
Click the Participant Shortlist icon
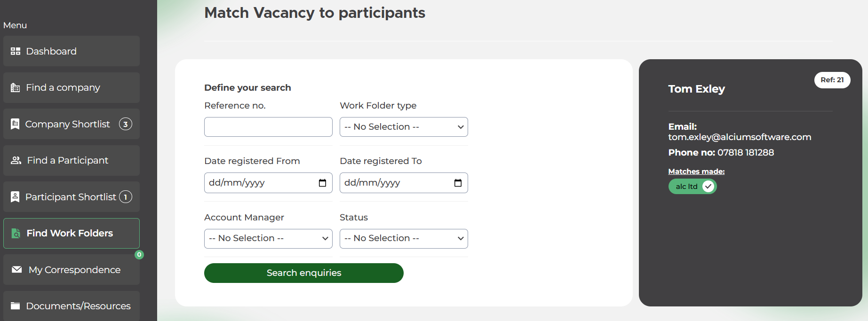pyautogui.click(x=15, y=197)
